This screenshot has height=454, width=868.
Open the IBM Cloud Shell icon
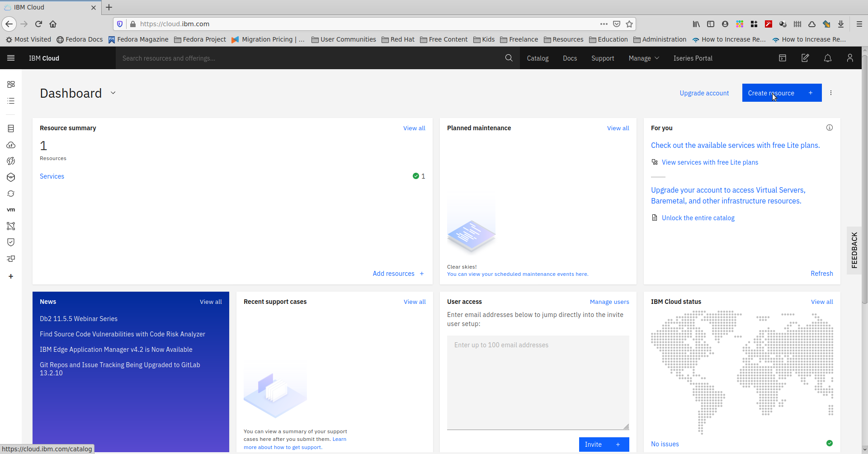[783, 58]
